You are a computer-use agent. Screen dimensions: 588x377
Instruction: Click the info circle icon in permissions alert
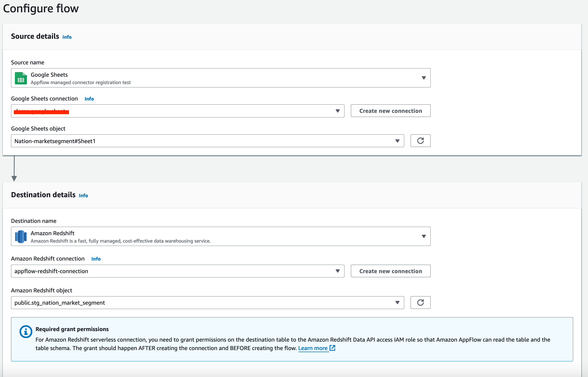click(26, 332)
